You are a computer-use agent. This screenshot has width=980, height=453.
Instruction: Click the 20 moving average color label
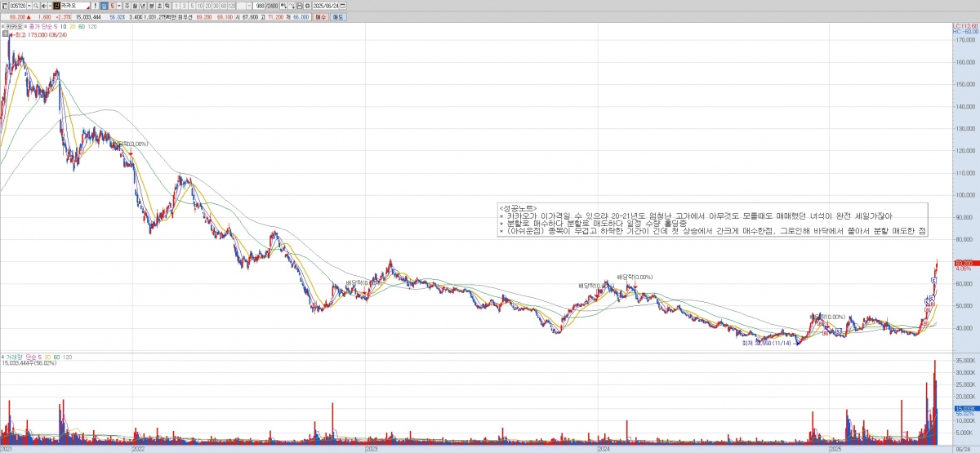coord(72,27)
